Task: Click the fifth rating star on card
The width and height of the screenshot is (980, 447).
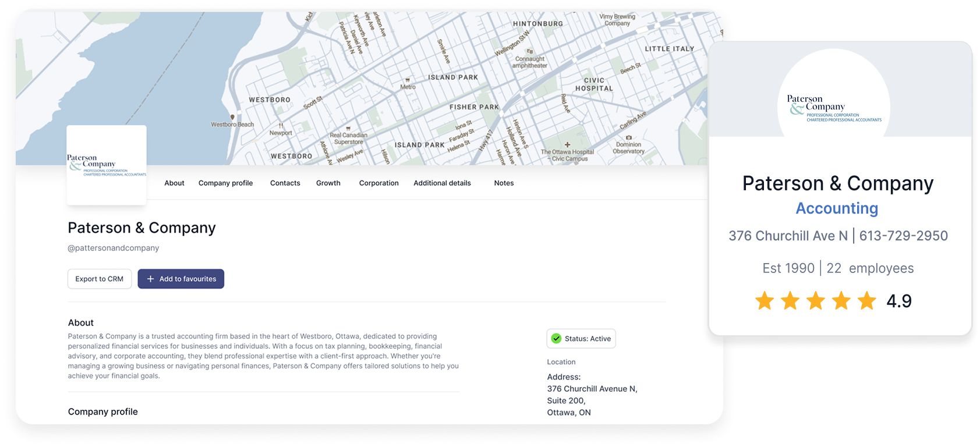Action: [867, 301]
